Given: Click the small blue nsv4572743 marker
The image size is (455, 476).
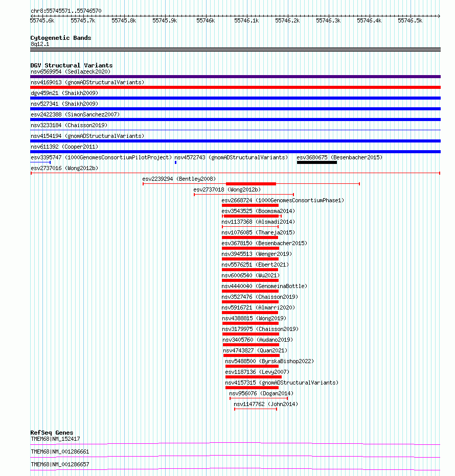Looking at the screenshot, I should tap(176, 162).
